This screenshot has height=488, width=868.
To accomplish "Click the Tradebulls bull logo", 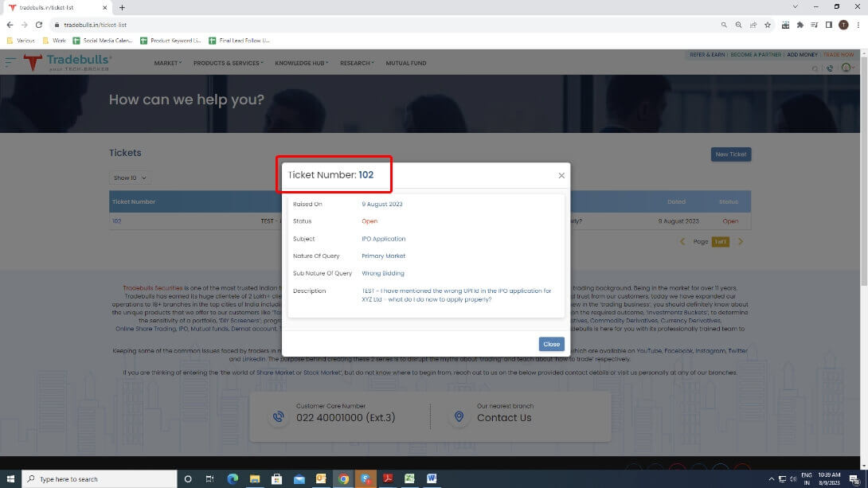I will (33, 63).
